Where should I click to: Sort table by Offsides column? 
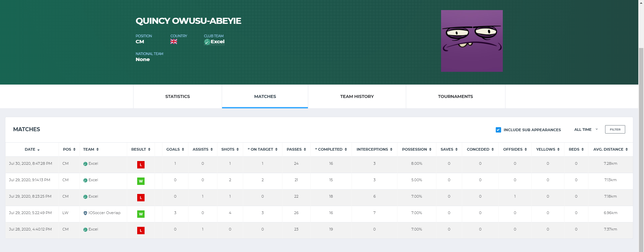[x=515, y=149]
